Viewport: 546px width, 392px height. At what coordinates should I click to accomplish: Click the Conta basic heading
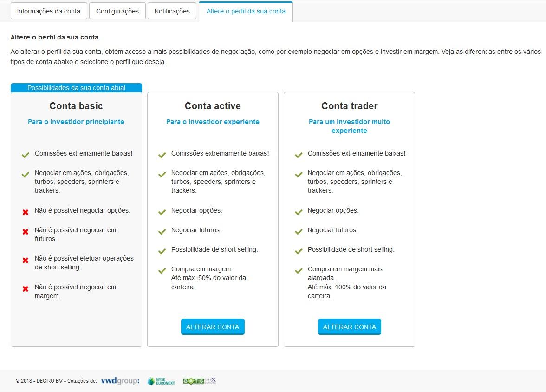coord(76,106)
